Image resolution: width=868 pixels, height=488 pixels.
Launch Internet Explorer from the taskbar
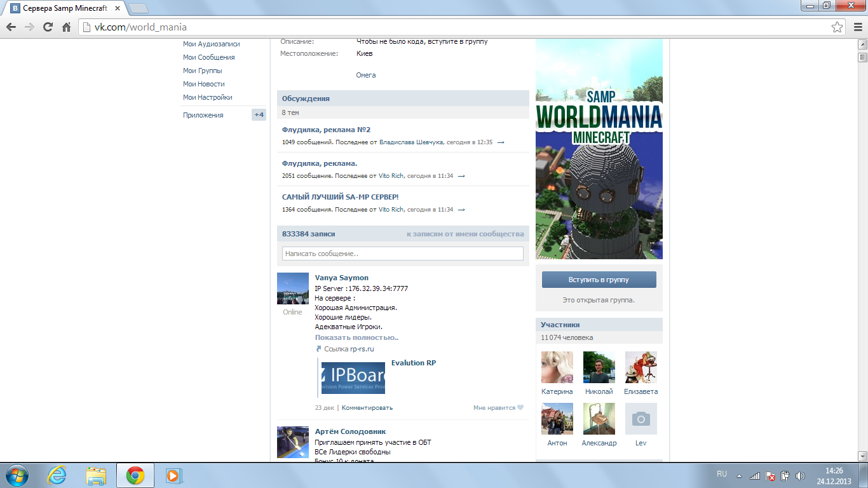tap(57, 475)
